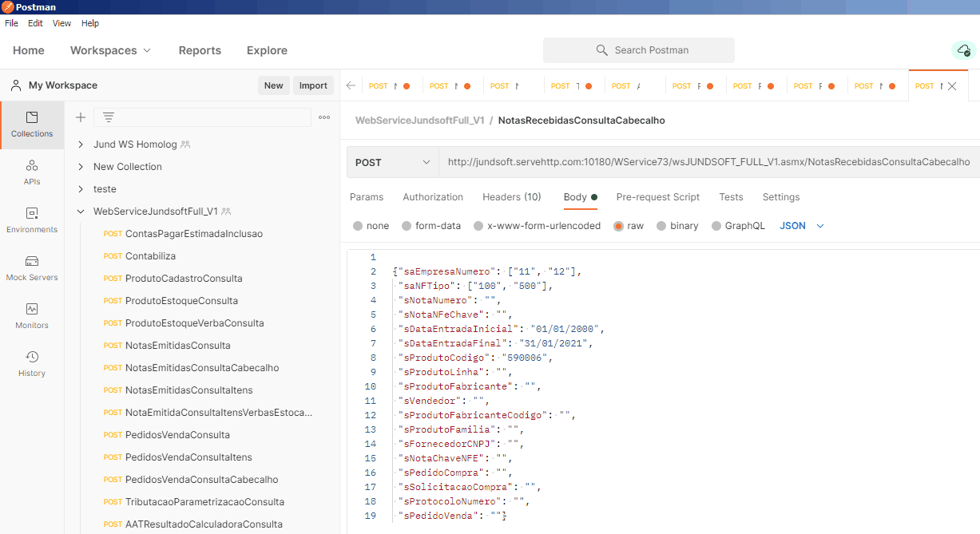
Task: Open the Monitors sidebar panel
Action: (x=32, y=316)
